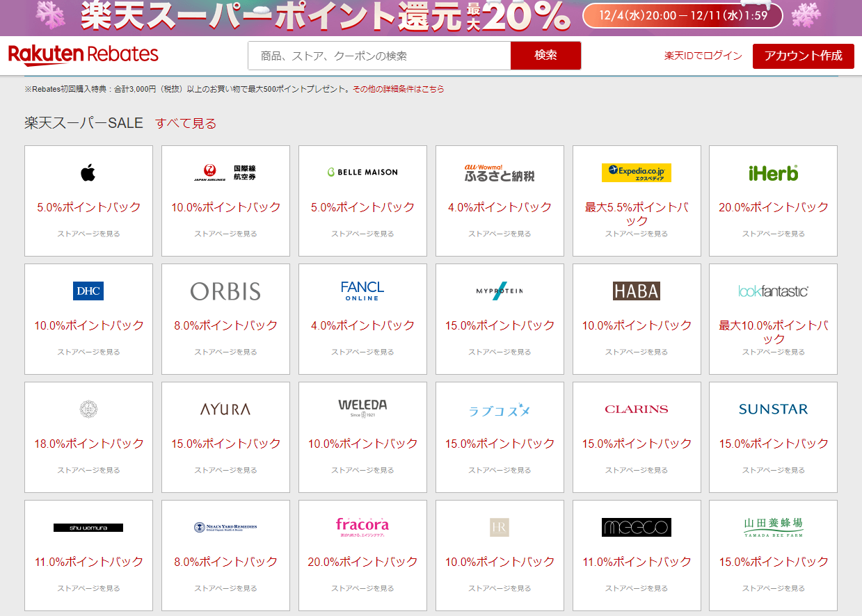The height and width of the screenshot is (616, 862).
Task: Select the CLARINS logo
Action: [636, 409]
